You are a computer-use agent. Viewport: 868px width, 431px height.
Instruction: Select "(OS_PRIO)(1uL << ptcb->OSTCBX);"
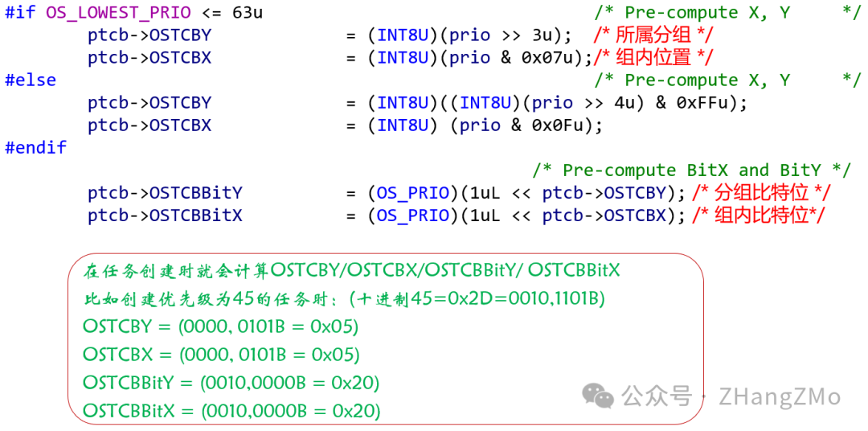point(526,215)
